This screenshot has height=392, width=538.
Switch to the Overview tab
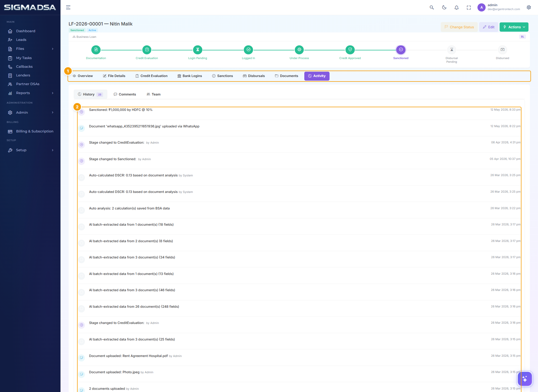[83, 76]
